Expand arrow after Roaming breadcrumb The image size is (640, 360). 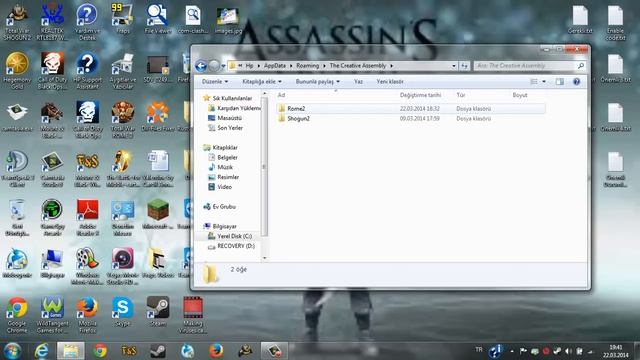pos(324,66)
